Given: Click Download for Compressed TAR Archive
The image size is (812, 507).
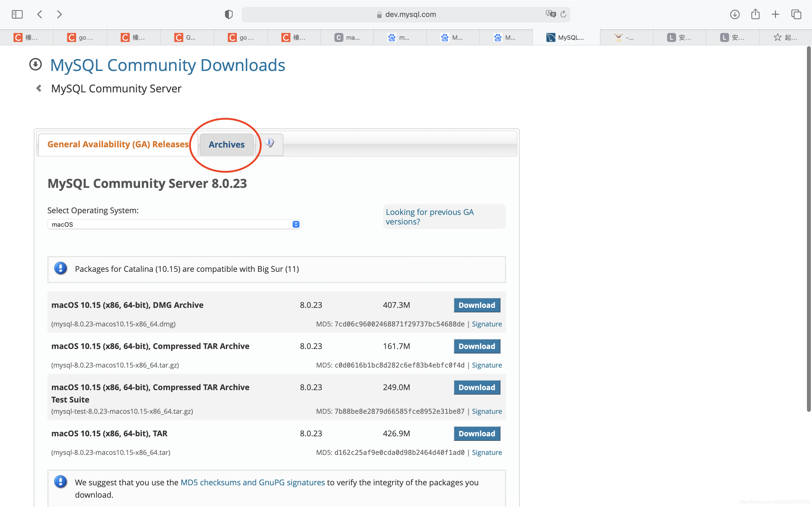Looking at the screenshot, I should (476, 346).
